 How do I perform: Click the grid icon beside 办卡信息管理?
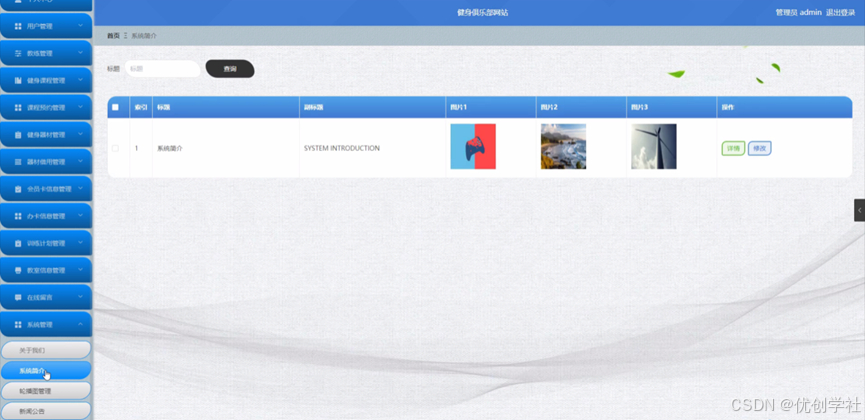pos(18,216)
